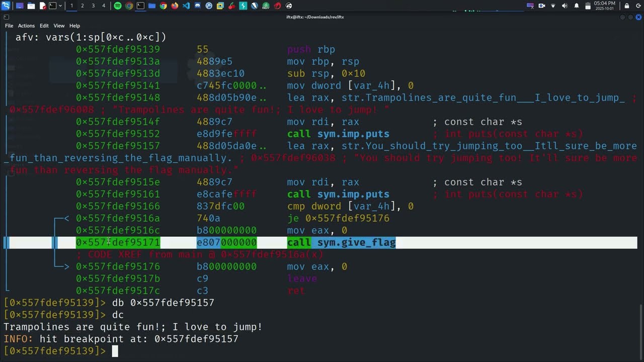Viewport: 644px width, 362px height.
Task: Open the last white circular taskbar app
Action: point(289,6)
